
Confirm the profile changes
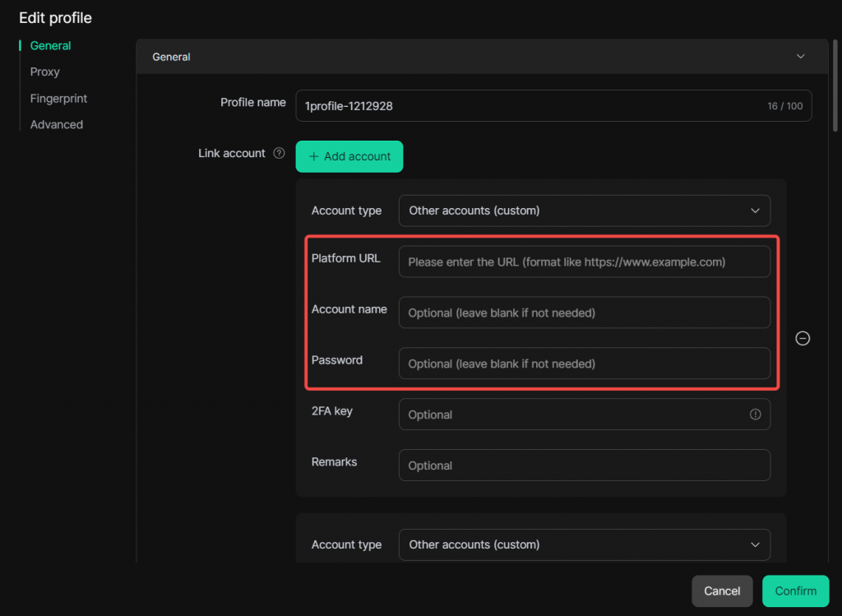pyautogui.click(x=795, y=591)
